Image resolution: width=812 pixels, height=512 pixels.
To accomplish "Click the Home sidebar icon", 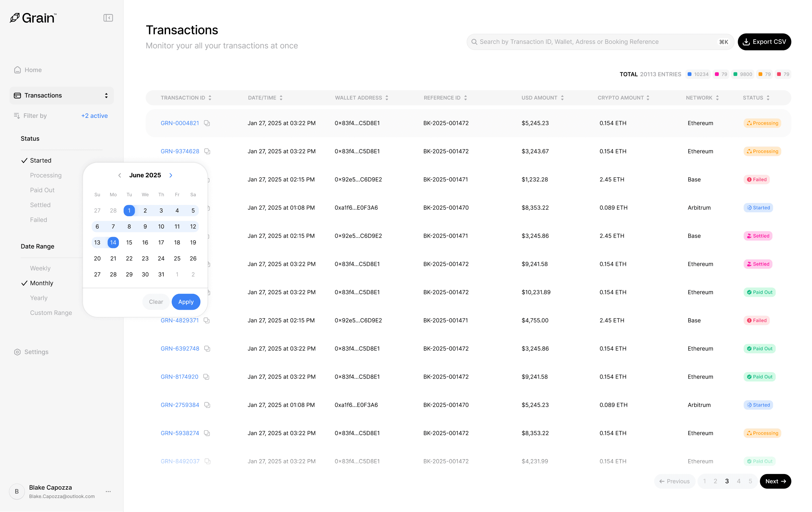I will (18, 70).
